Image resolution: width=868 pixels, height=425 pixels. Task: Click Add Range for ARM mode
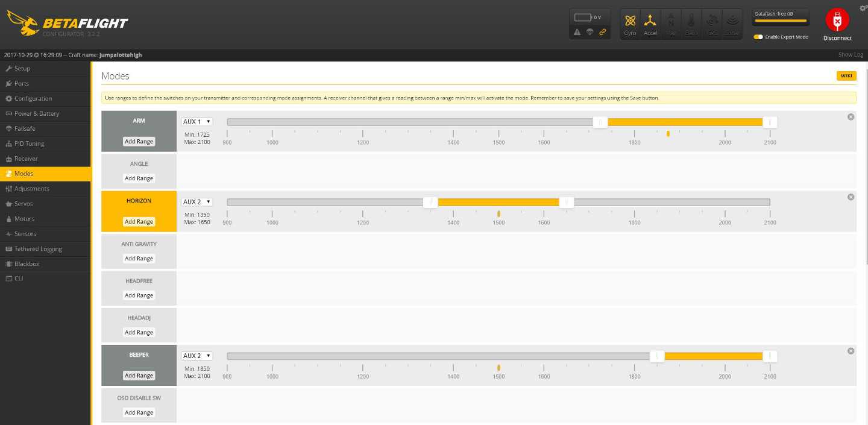[x=139, y=142]
